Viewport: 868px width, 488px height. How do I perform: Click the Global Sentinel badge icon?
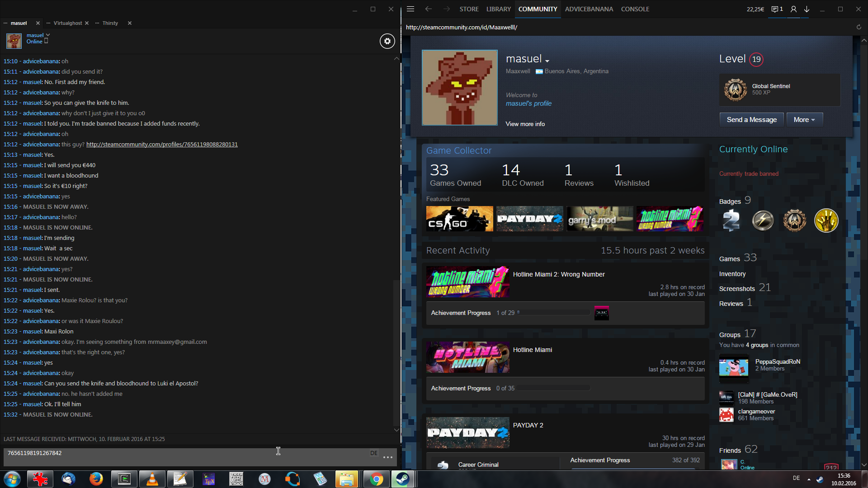(735, 89)
